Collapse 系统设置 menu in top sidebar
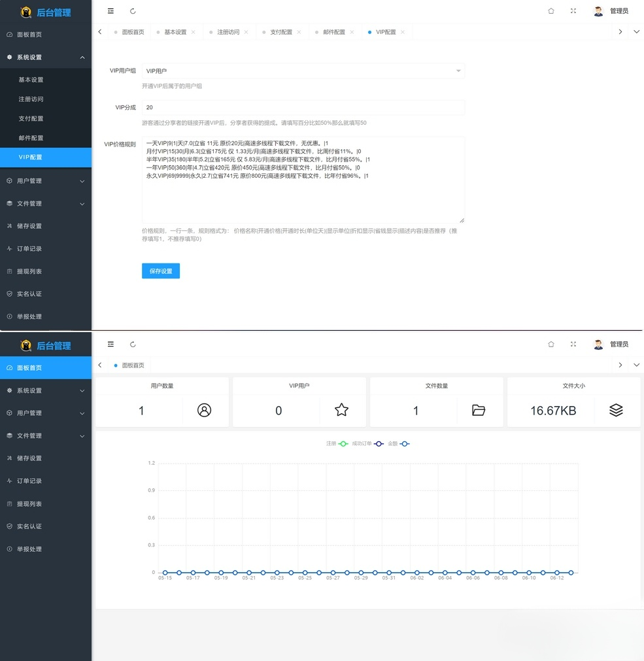 click(x=46, y=58)
